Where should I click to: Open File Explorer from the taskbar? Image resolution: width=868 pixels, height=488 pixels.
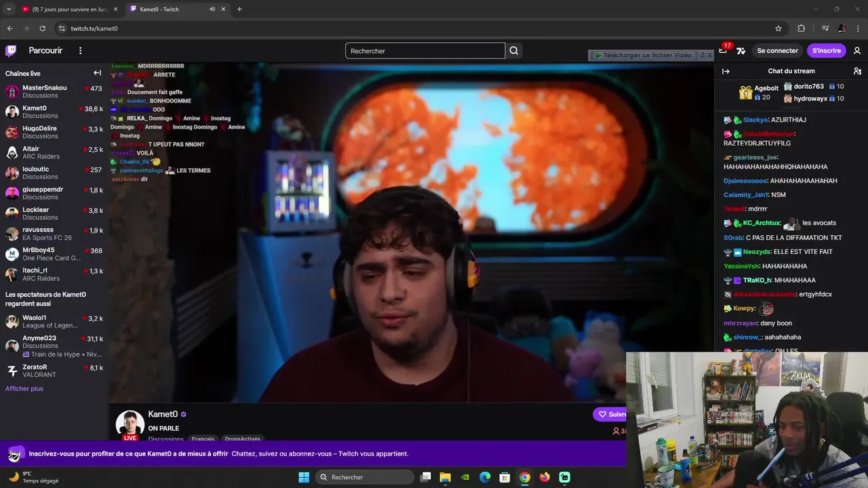445,477
